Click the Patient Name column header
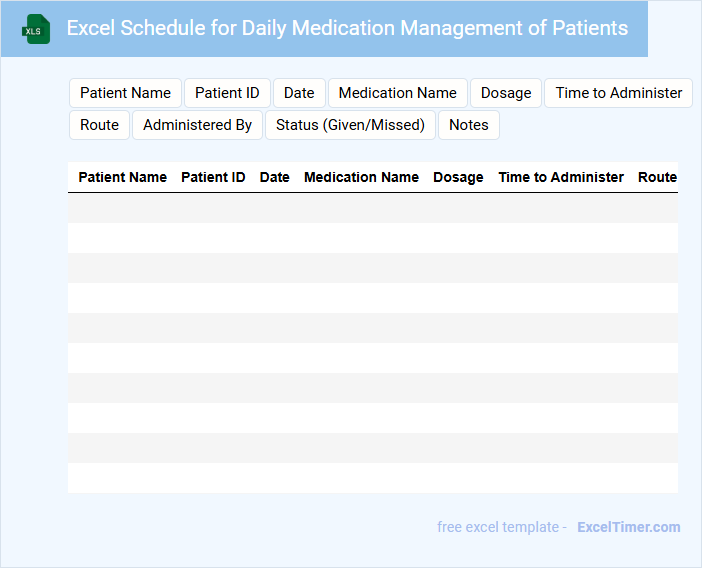This screenshot has height=568, width=702. [122, 177]
